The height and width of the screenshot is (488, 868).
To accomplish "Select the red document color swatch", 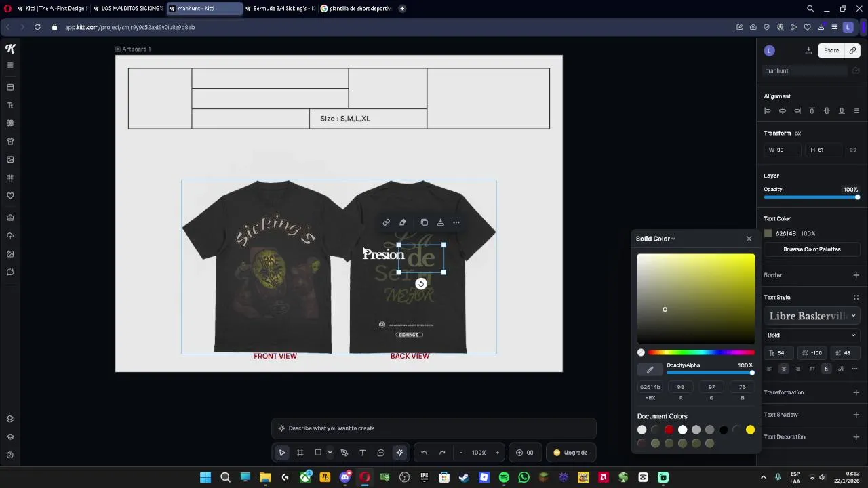I will [669, 430].
